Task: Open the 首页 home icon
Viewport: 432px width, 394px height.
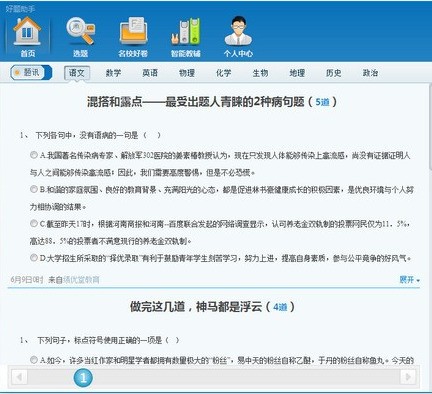Action: coord(27,37)
